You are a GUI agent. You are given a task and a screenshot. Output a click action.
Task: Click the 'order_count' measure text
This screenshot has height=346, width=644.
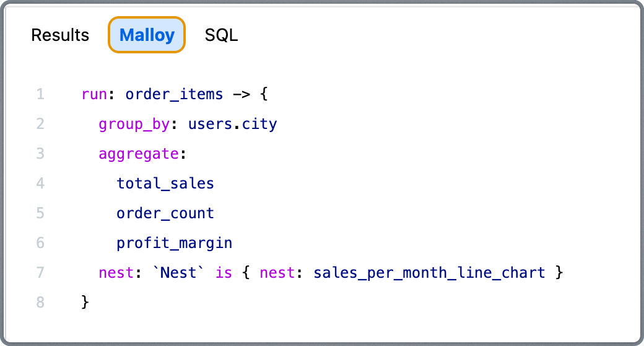165,213
